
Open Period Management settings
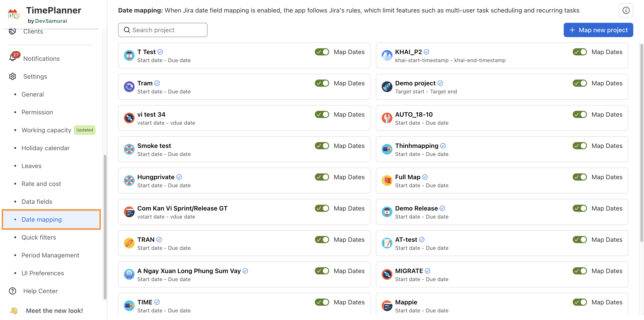pos(50,255)
